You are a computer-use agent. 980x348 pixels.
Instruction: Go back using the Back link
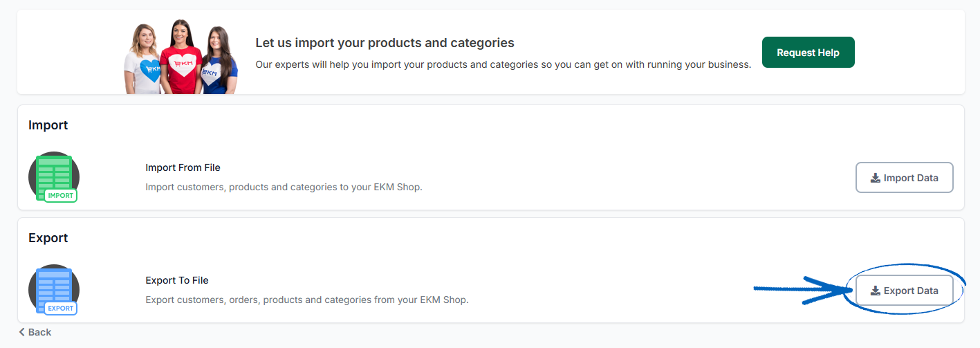click(39, 332)
